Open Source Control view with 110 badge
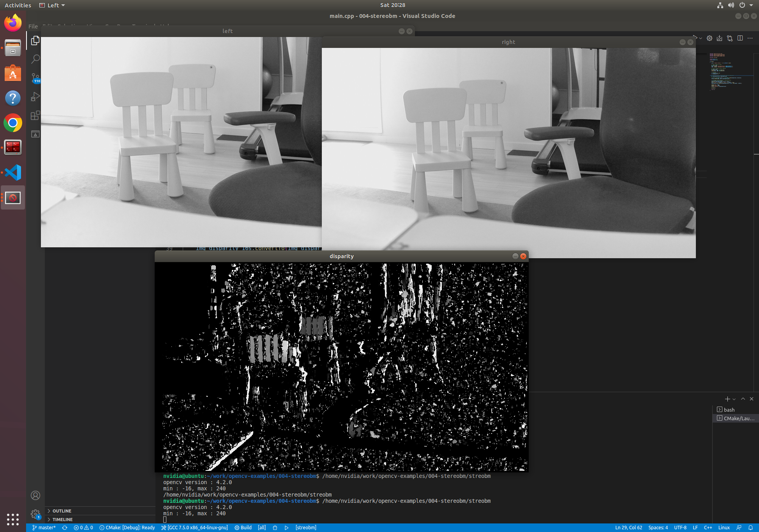This screenshot has height=532, width=759. [35, 78]
